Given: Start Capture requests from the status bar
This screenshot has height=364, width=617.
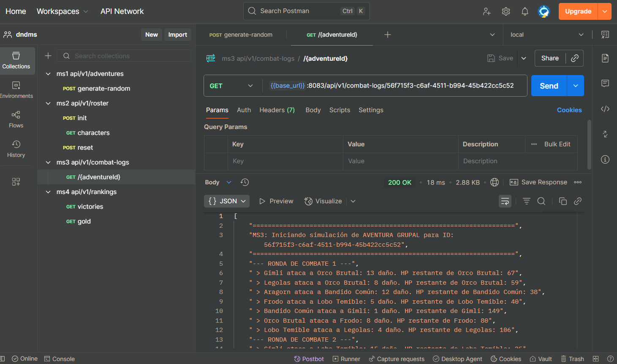Looking at the screenshot, I should coord(396,359).
